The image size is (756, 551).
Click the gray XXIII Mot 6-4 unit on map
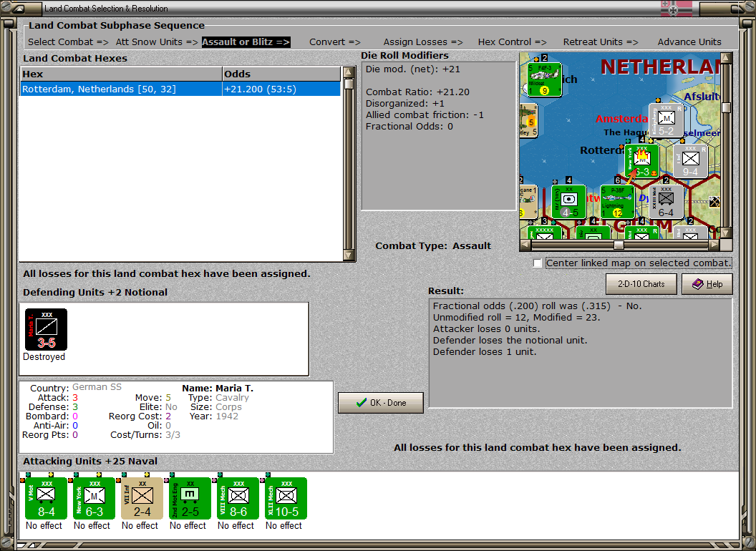tap(666, 202)
